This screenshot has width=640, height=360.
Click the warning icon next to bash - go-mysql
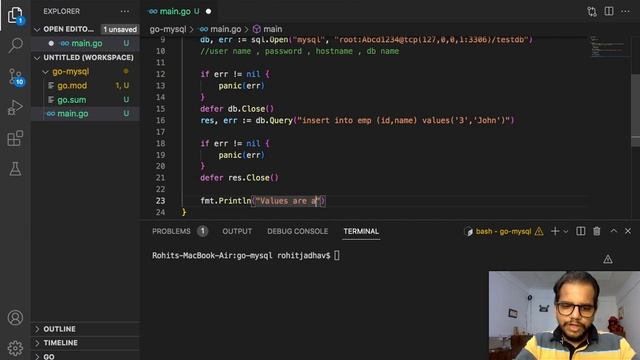click(539, 231)
